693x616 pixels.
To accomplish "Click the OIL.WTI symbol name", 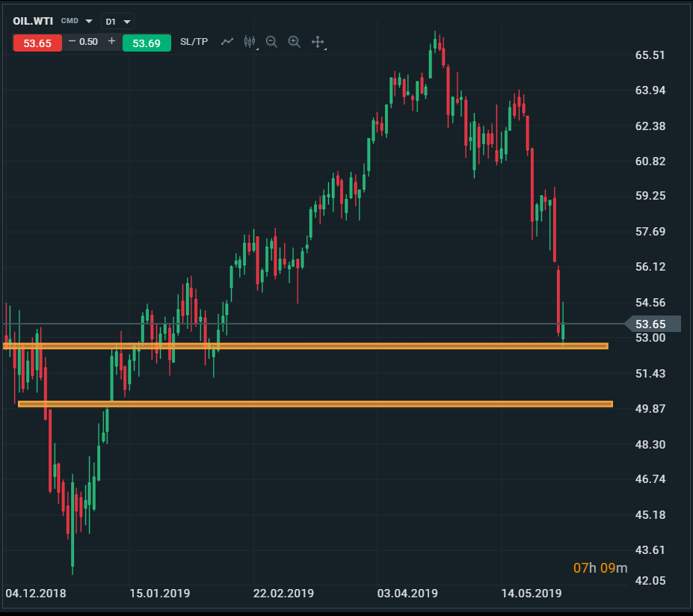I will 33,21.
